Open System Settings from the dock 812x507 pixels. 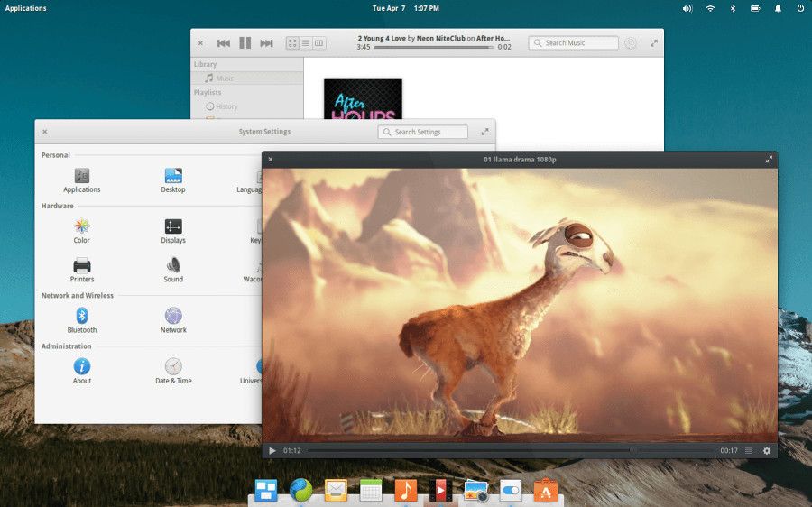coord(511,490)
